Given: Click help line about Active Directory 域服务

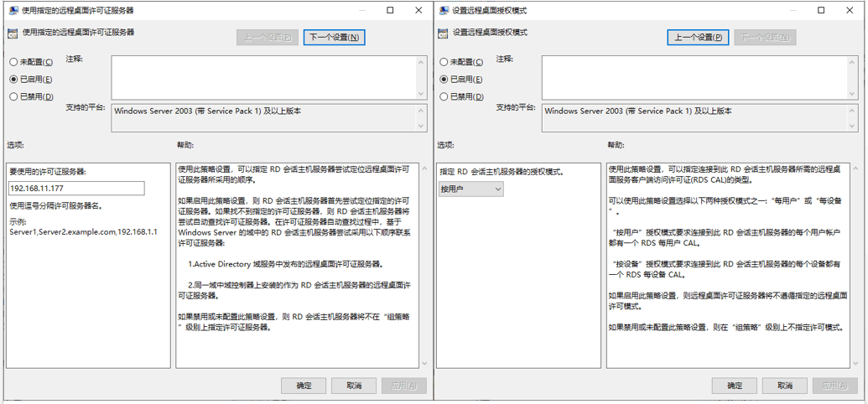Looking at the screenshot, I should [x=286, y=264].
